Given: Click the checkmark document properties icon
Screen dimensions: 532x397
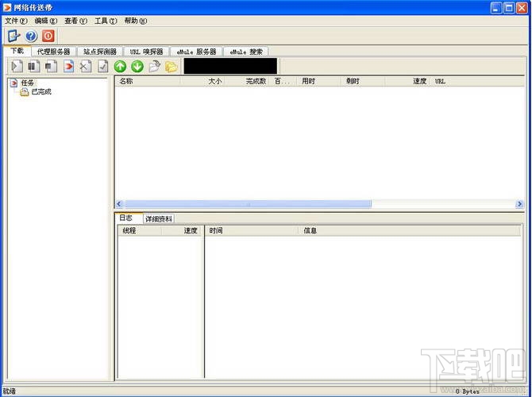Looking at the screenshot, I should coord(102,66).
